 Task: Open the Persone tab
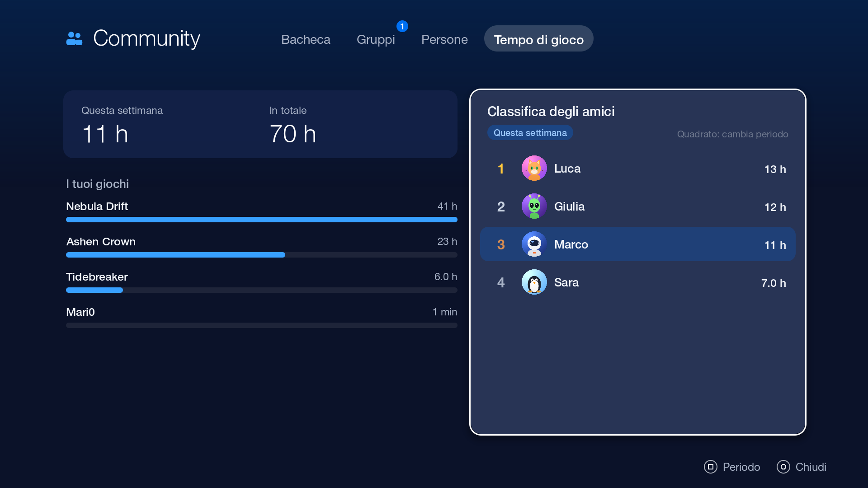coord(444,39)
